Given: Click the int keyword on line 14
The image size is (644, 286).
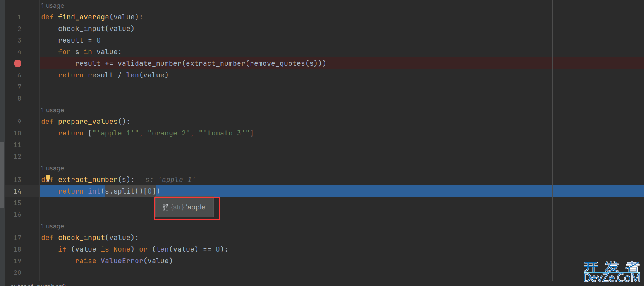Looking at the screenshot, I should pyautogui.click(x=94, y=191).
